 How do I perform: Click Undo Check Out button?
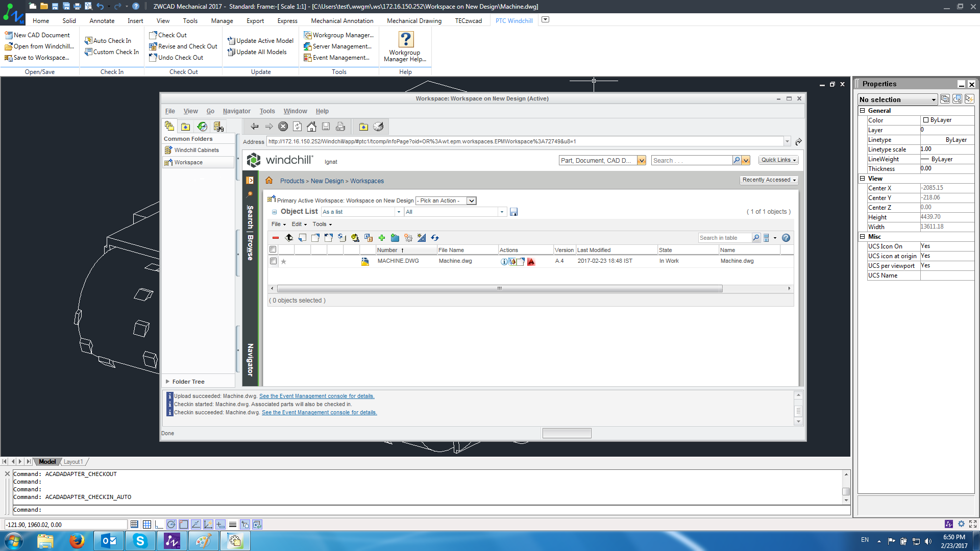[x=176, y=58]
